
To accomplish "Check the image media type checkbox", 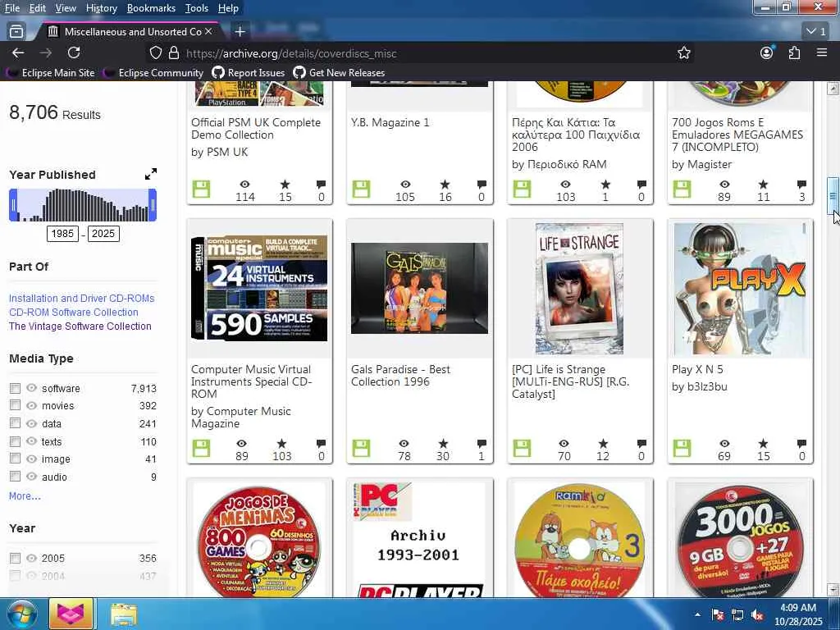I will point(15,459).
